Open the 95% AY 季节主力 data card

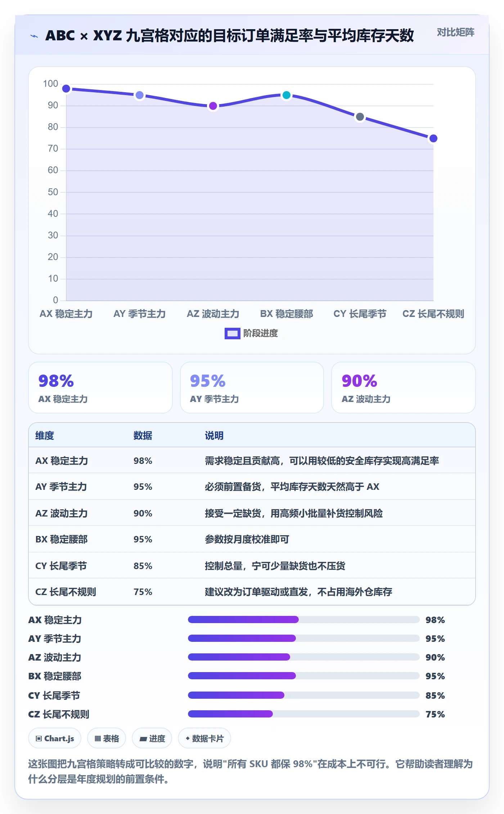[252, 388]
